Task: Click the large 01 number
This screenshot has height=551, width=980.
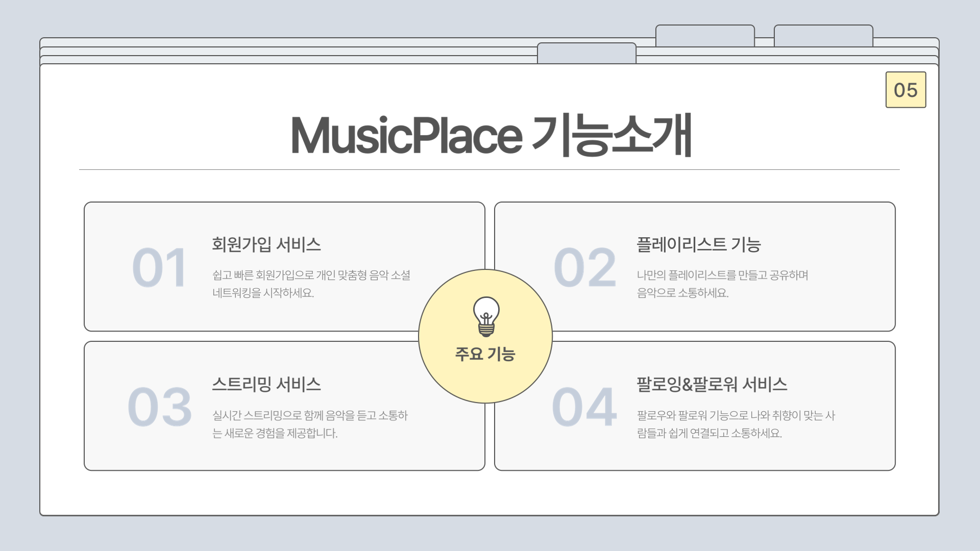Action: 159,267
